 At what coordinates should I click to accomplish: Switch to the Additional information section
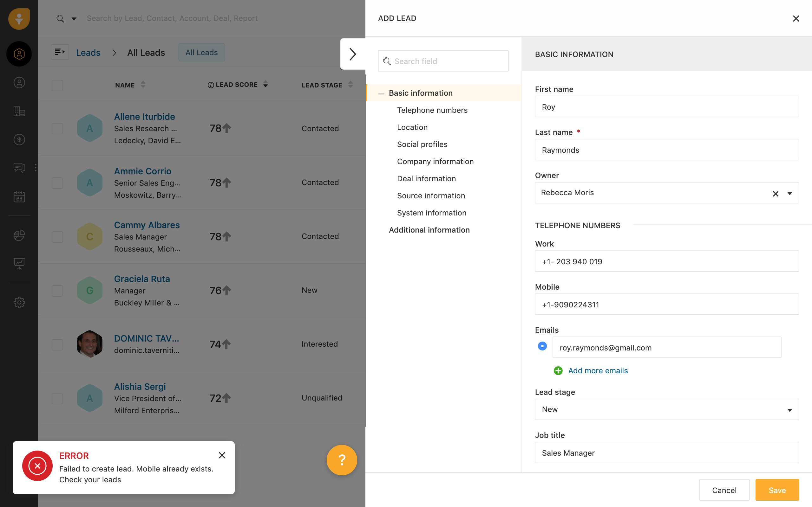(x=429, y=230)
